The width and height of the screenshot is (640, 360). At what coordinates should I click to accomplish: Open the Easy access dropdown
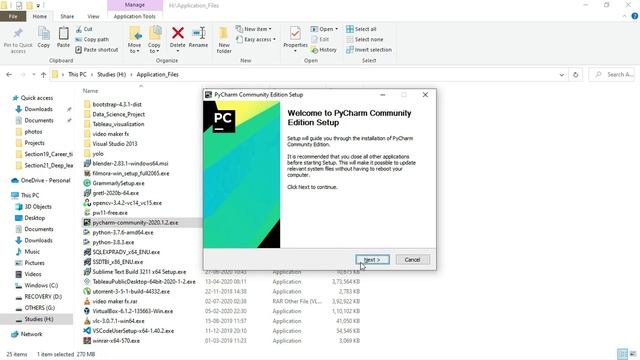point(256,40)
